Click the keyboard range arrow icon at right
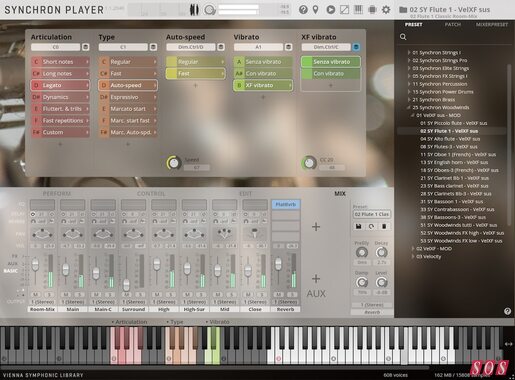The image size is (515, 380). 508,344
